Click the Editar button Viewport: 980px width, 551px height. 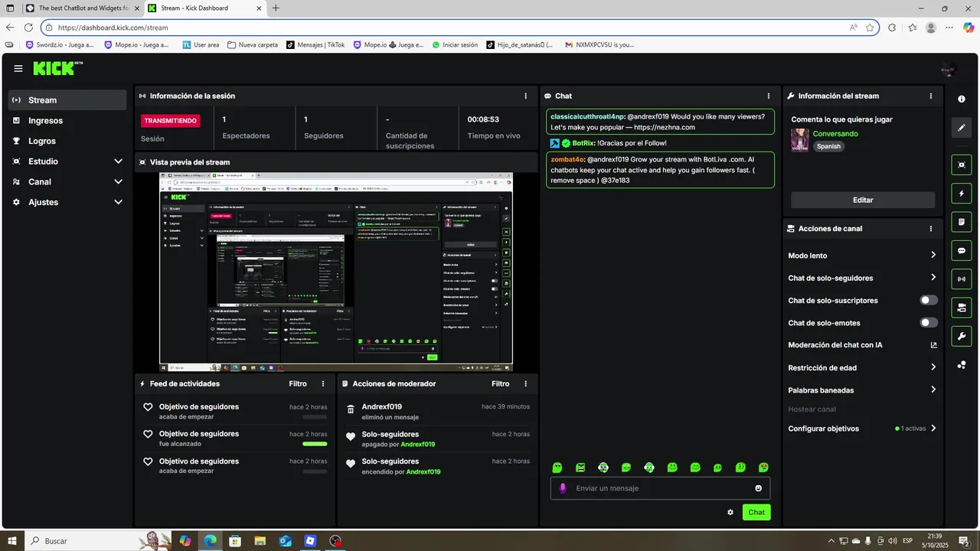click(863, 200)
